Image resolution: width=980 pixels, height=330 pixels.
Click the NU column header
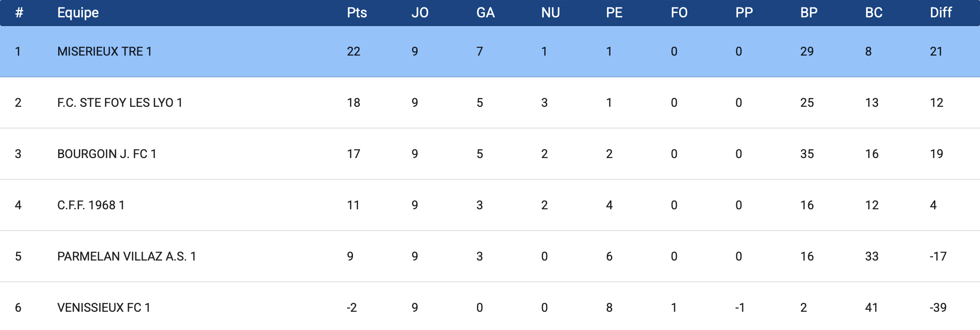pyautogui.click(x=550, y=13)
